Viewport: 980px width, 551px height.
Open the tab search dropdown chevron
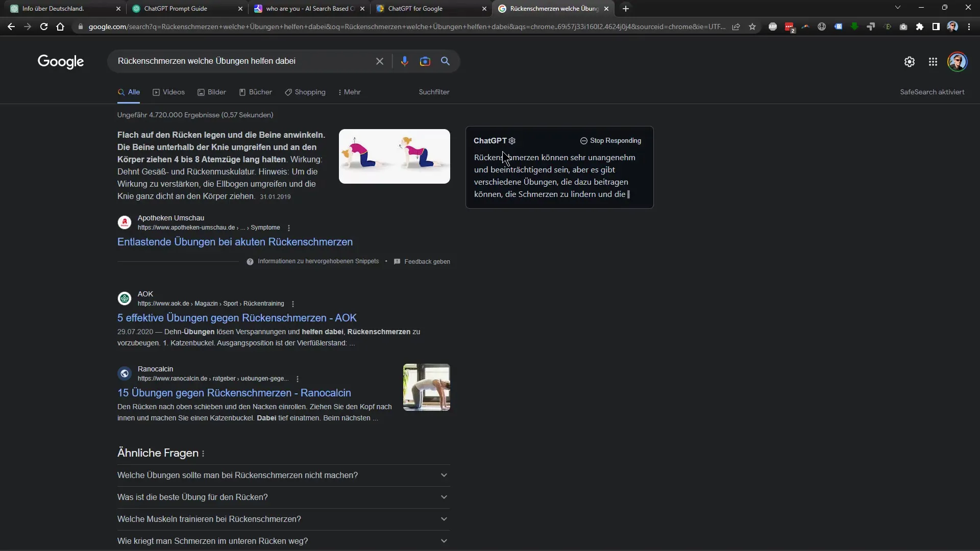point(898,8)
